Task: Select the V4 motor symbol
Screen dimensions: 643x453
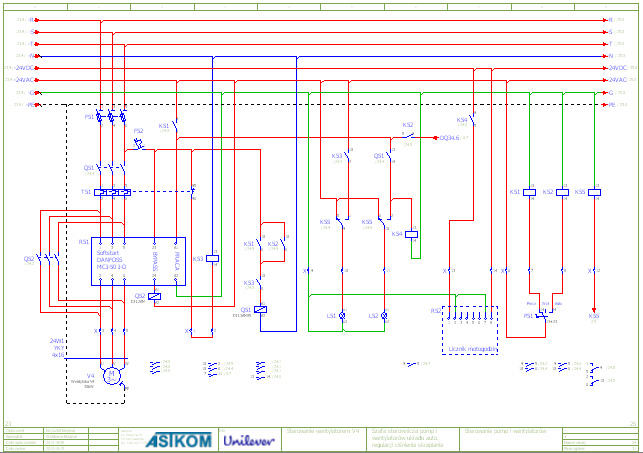Action: [112, 375]
